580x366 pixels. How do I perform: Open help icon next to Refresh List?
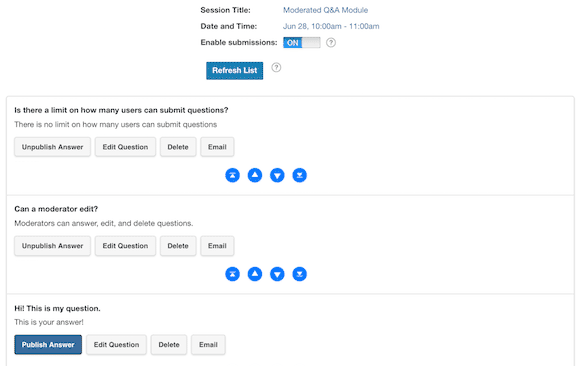[x=276, y=67]
